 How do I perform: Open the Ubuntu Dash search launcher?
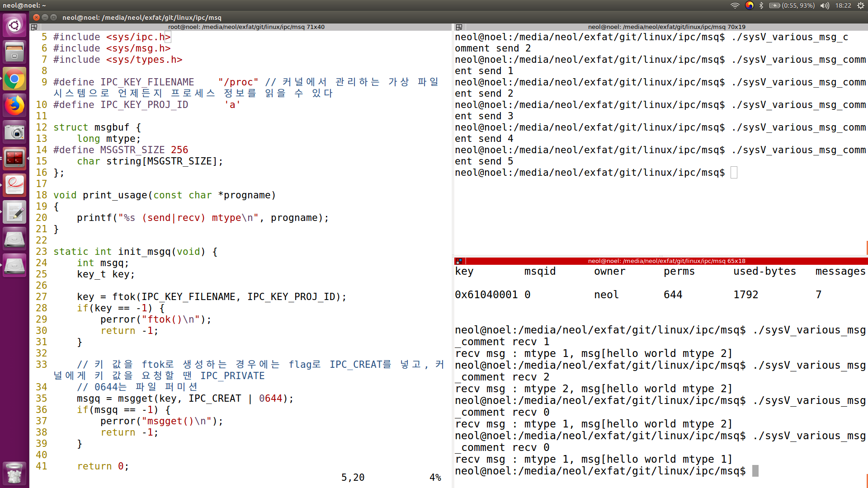pyautogui.click(x=14, y=25)
